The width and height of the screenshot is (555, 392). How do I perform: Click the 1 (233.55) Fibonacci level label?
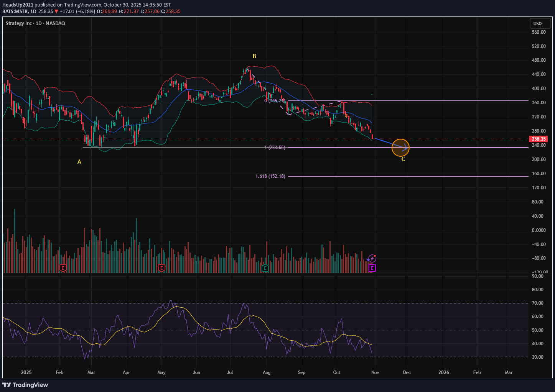[x=275, y=148]
